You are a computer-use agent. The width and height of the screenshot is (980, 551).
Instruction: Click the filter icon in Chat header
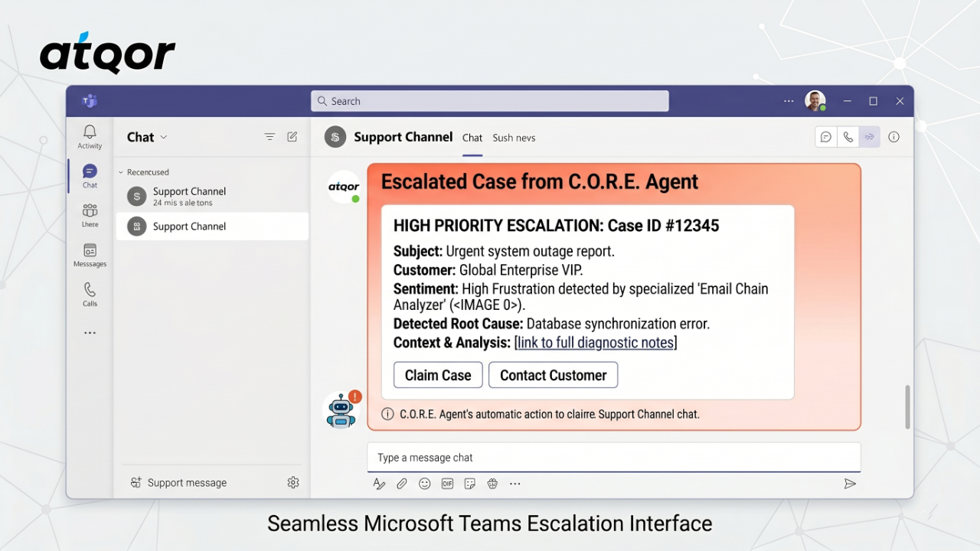[269, 137]
